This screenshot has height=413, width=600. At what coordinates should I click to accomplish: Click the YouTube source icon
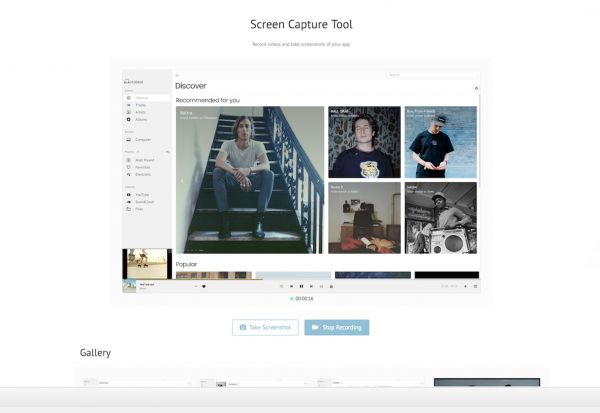coord(129,194)
